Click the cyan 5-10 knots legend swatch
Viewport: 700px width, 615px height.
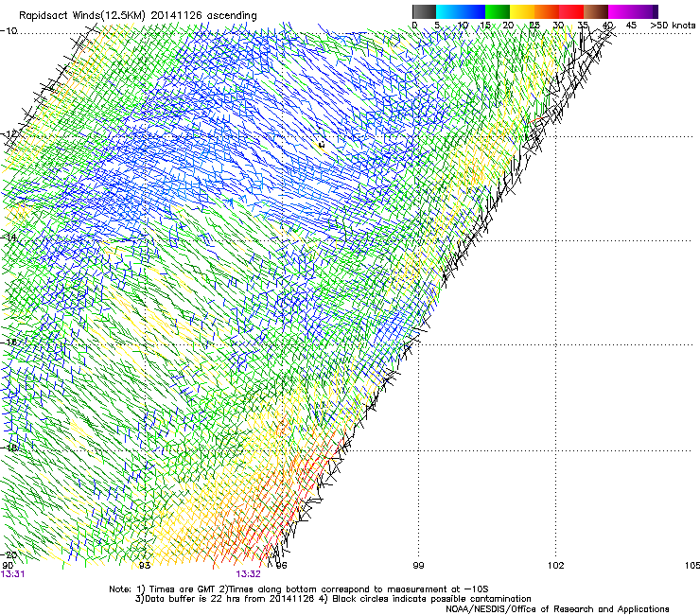click(448, 11)
